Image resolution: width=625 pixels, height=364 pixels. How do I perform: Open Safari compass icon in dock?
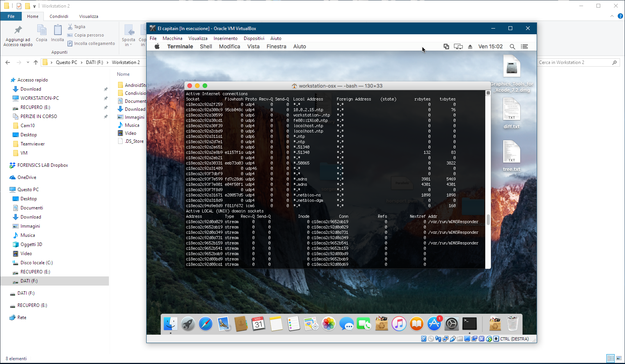(x=206, y=324)
